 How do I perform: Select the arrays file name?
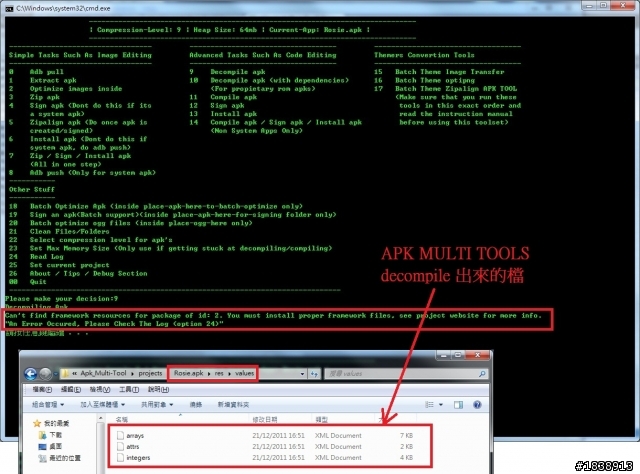point(135,436)
